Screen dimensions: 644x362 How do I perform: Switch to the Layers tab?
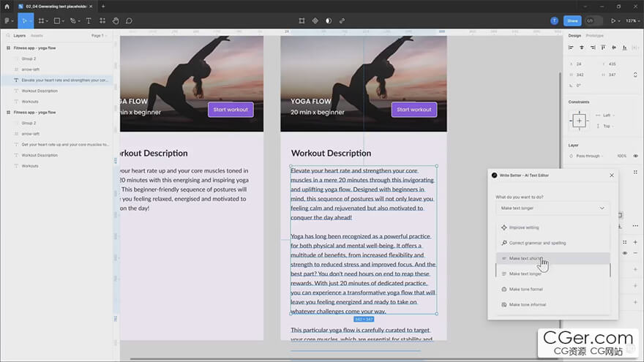pos(19,36)
